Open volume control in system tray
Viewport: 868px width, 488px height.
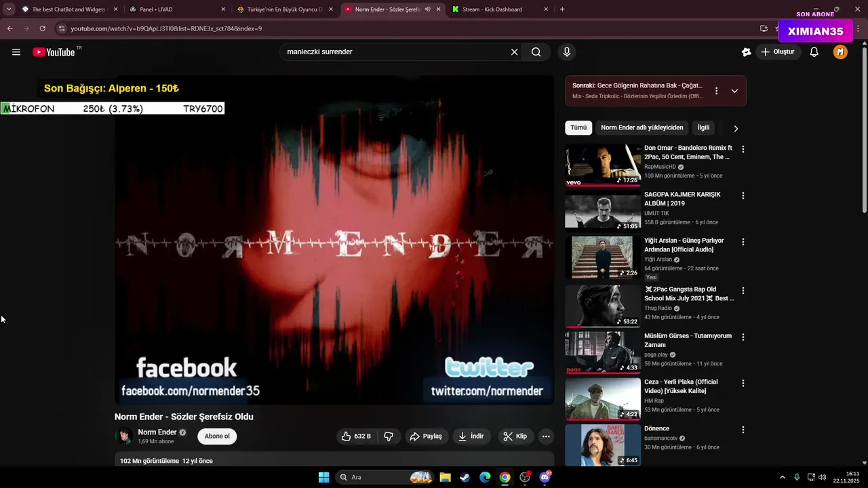click(x=822, y=477)
